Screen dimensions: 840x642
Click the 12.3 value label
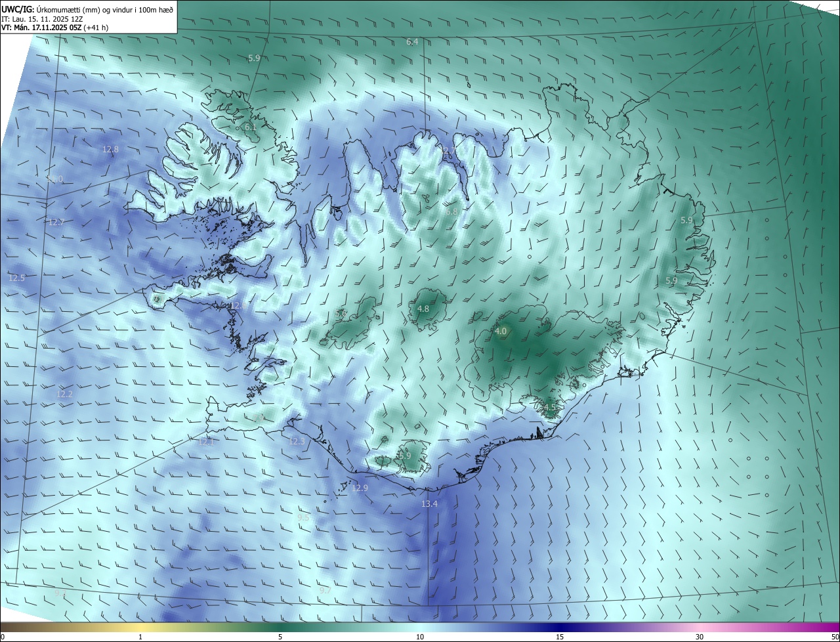point(297,441)
